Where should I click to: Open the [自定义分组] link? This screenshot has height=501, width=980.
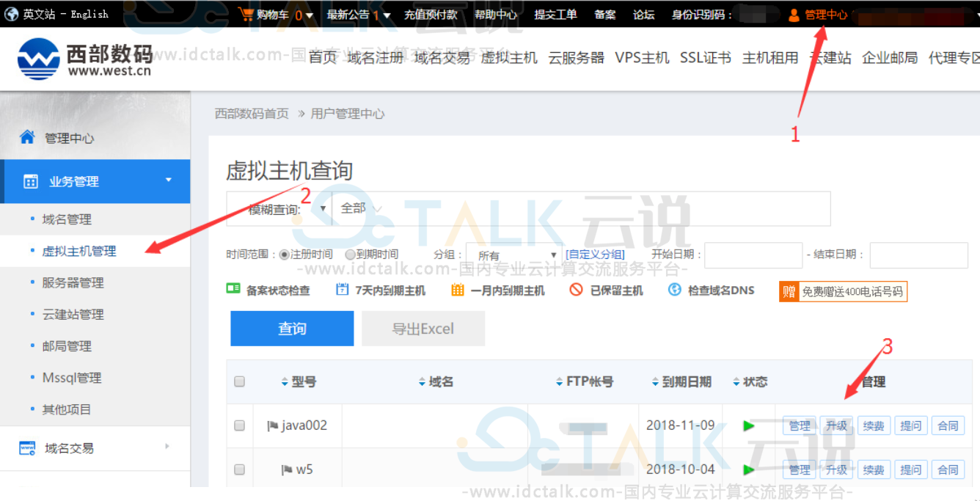595,255
